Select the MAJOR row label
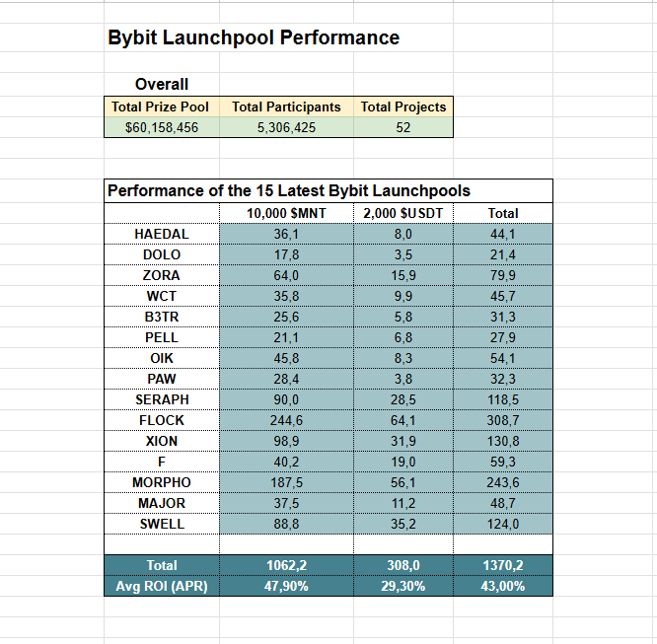 pos(162,503)
